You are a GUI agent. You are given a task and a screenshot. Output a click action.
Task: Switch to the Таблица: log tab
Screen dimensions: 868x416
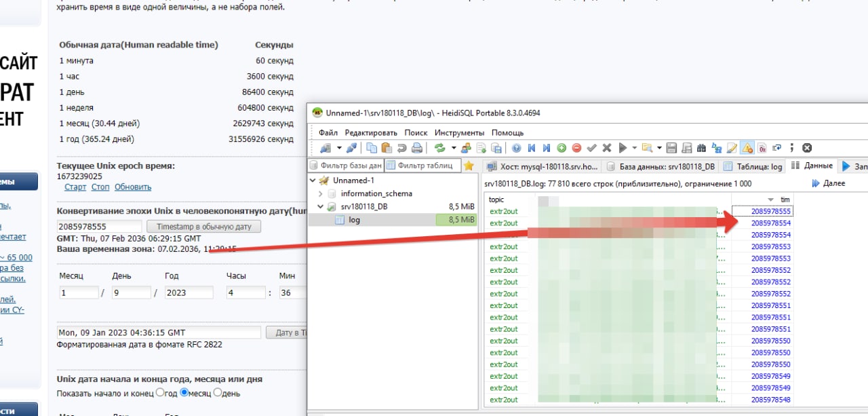pos(753,166)
